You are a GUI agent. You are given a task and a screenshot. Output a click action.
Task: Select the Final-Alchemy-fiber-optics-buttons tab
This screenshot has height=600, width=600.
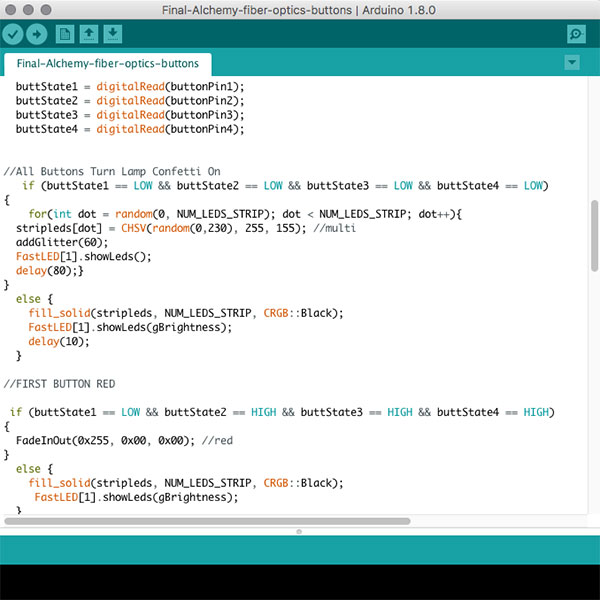(108, 64)
